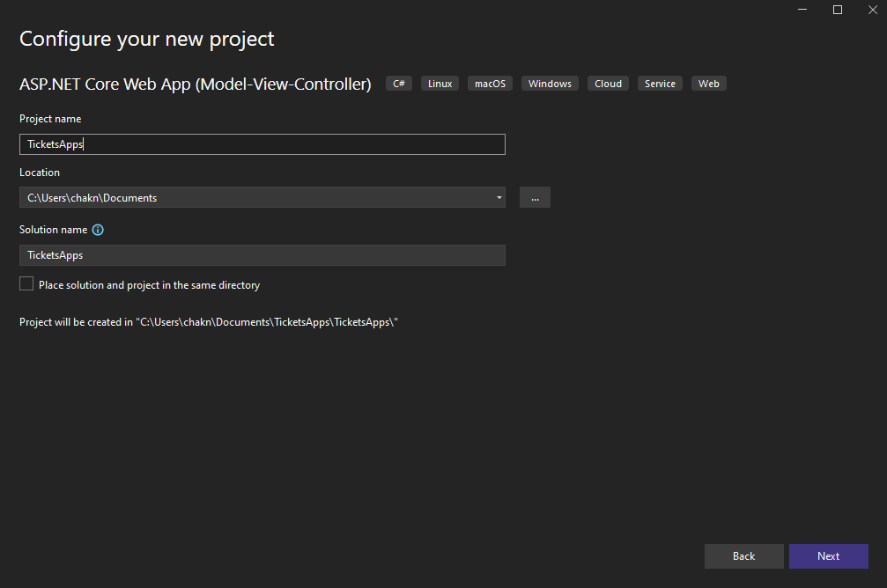The image size is (887, 588).
Task: Click into the Project name field
Action: [262, 144]
